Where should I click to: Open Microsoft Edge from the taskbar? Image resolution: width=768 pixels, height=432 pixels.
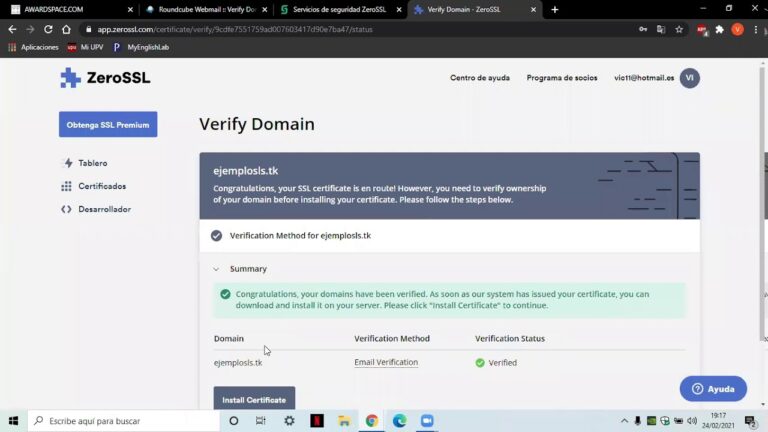click(x=399, y=421)
